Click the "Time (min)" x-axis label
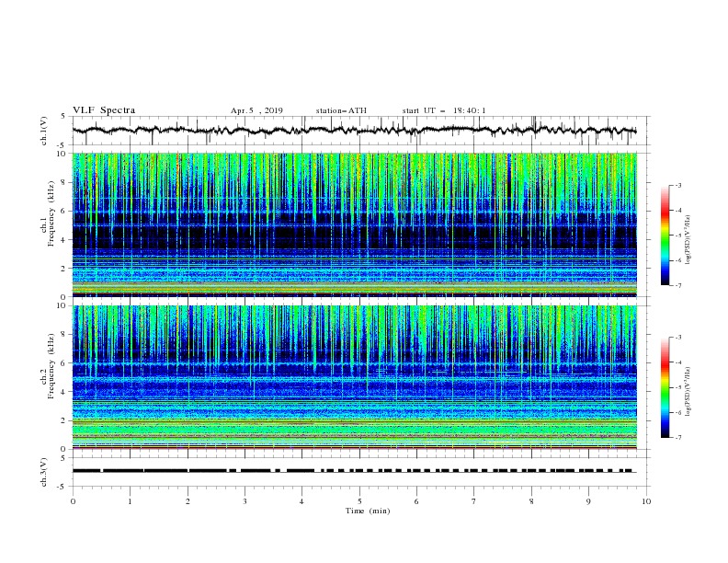Viewport: 728px width, 563px height. (x=368, y=511)
